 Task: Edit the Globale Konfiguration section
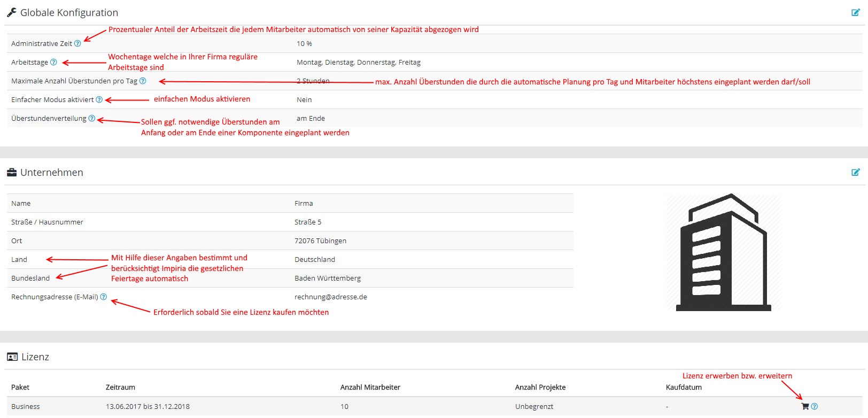pos(855,12)
